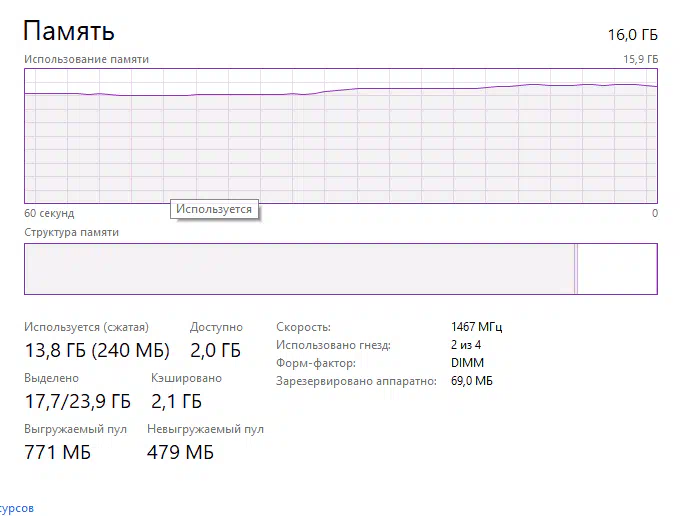Click the Использование памяти graph label
Viewport: 680px width, 516px height.
86,59
